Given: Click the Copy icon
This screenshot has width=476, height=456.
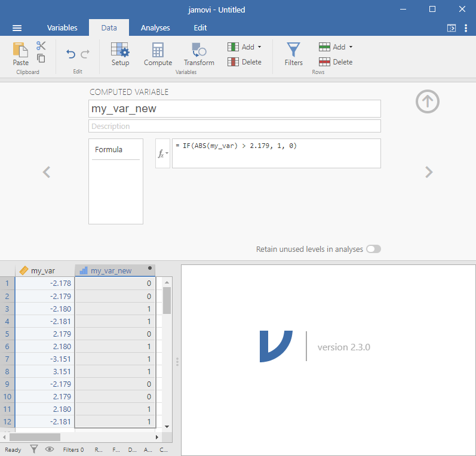Looking at the screenshot, I should pyautogui.click(x=41, y=58).
